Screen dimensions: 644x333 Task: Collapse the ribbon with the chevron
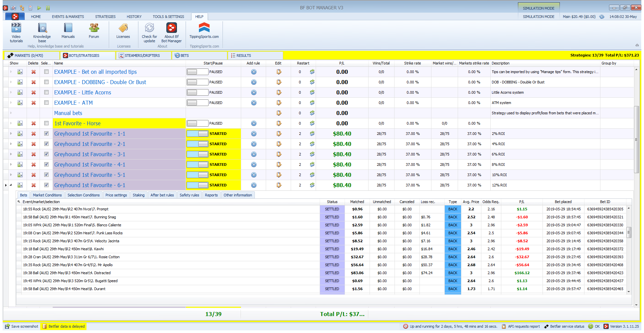[x=637, y=45]
